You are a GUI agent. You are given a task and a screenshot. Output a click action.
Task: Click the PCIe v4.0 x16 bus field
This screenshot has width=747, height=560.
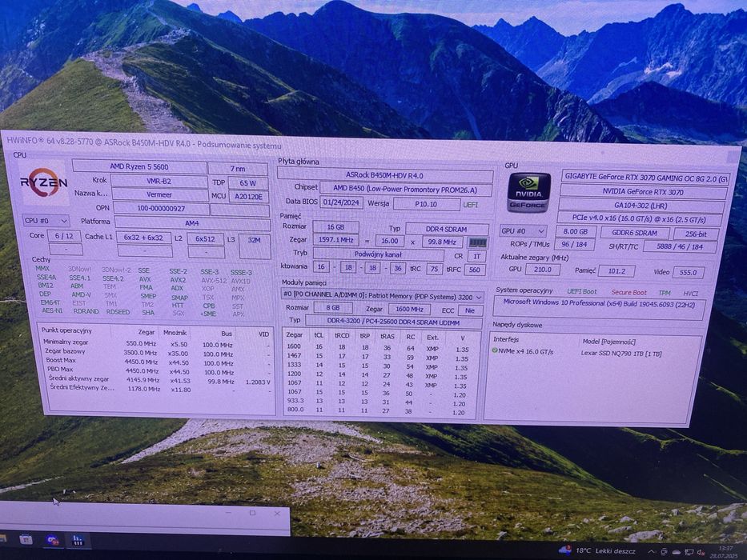[x=640, y=219]
